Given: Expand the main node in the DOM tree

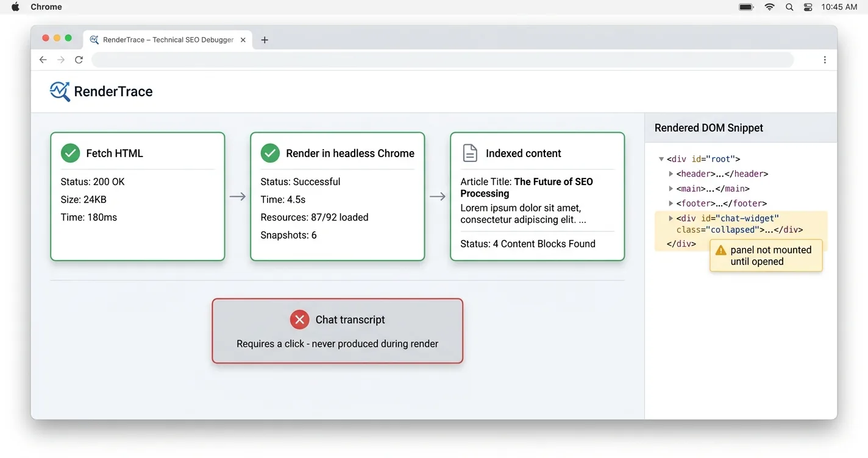Looking at the screenshot, I should tap(671, 189).
